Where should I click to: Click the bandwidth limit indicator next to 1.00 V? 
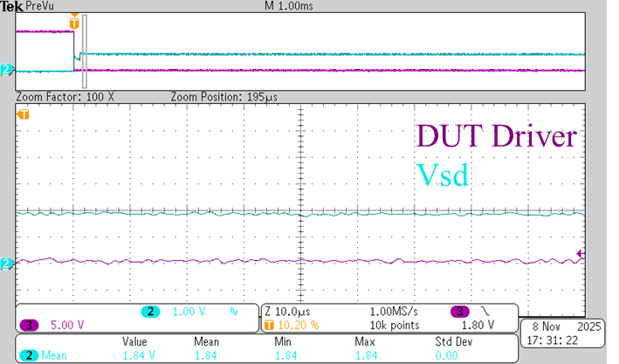click(x=232, y=311)
